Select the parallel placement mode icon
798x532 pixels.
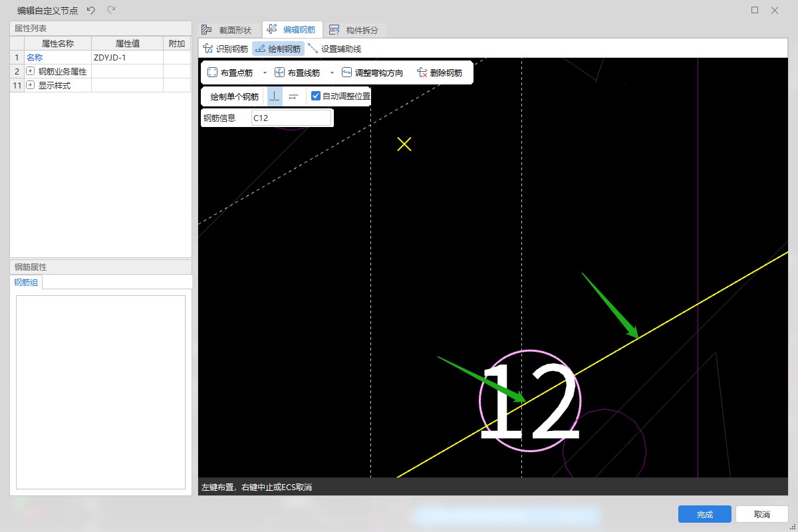tap(293, 96)
